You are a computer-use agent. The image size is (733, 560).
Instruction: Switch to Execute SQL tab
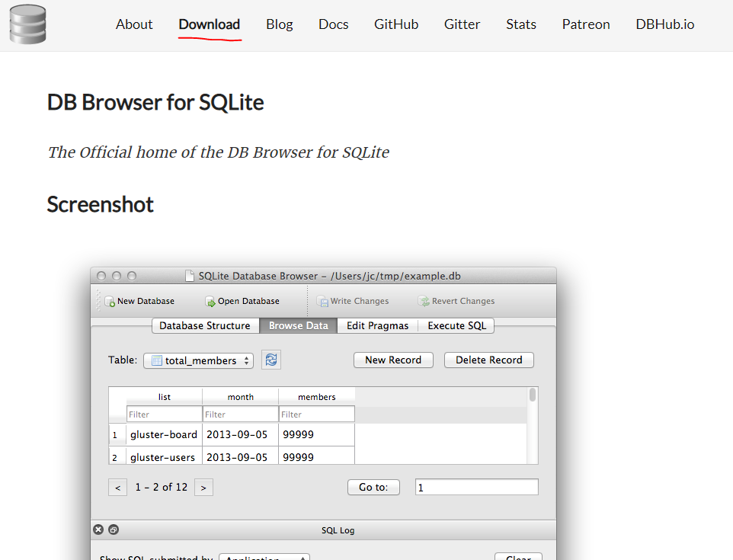pos(456,325)
